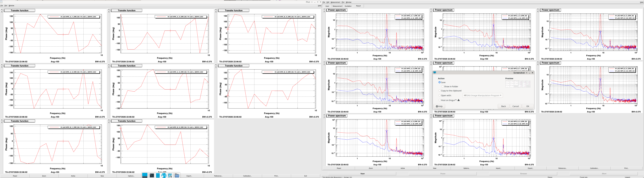Open the terminal from the dock
The image size is (644, 178).
(x=152, y=175)
